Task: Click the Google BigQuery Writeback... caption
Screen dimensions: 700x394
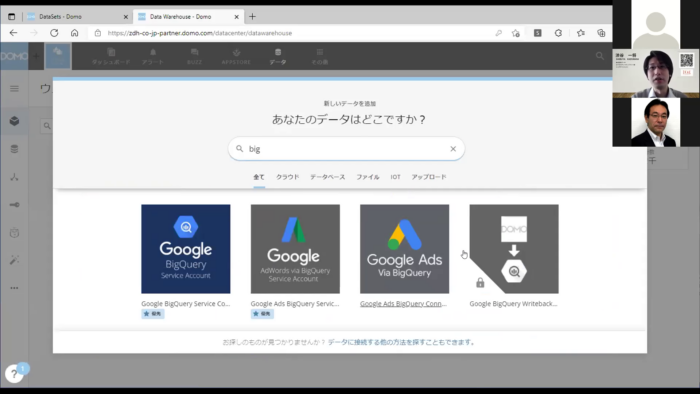Action: pyautogui.click(x=513, y=303)
